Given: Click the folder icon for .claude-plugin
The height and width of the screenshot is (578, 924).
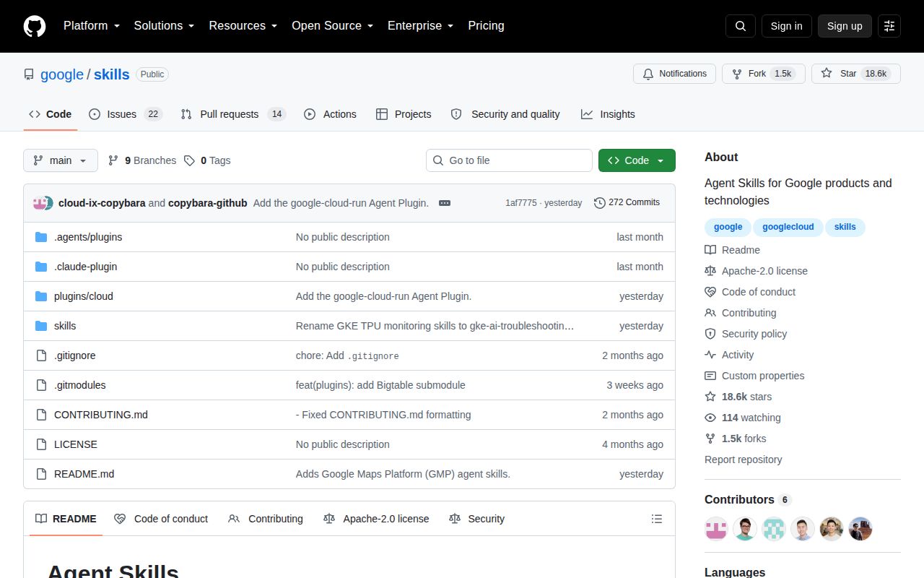Looking at the screenshot, I should click(x=41, y=267).
